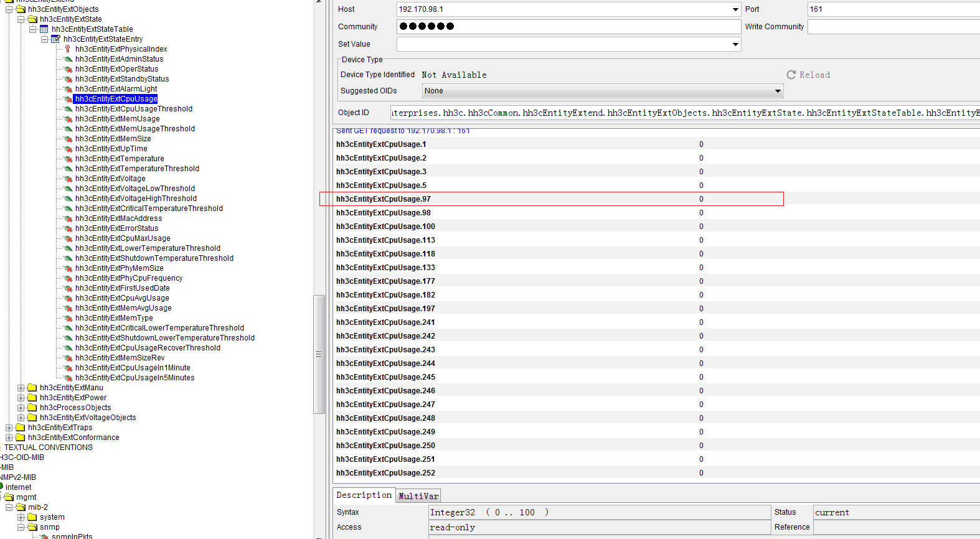This screenshot has height=539, width=980.
Task: Select result row hh3cEntityExtCpuUsage.252
Action: [x=656, y=473]
